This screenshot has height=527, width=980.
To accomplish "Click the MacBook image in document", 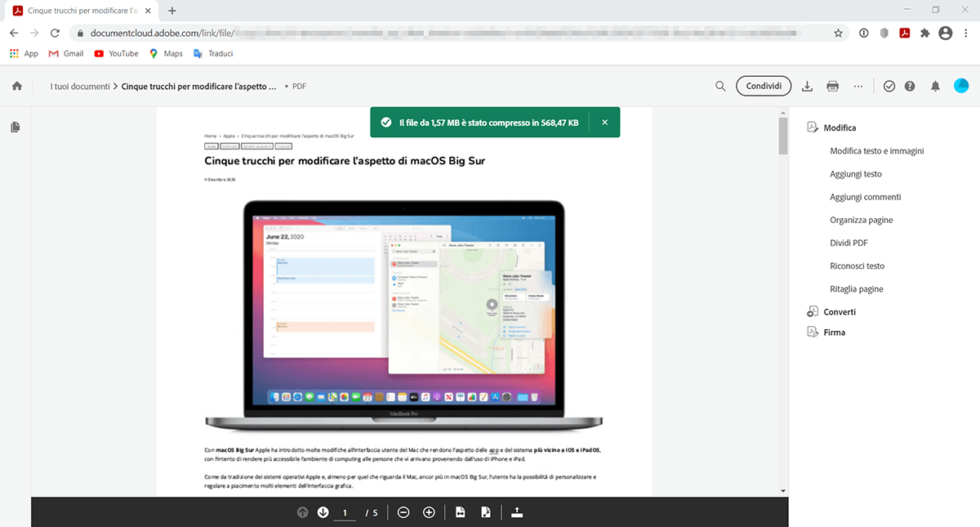I will click(x=404, y=315).
